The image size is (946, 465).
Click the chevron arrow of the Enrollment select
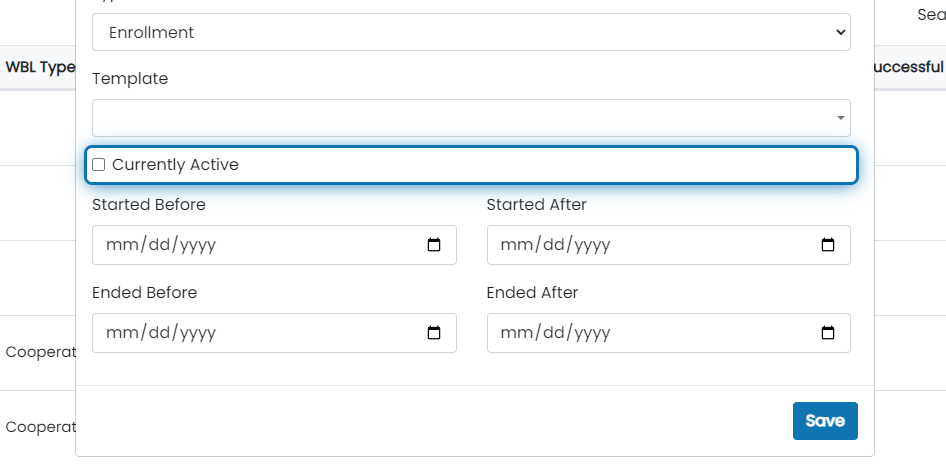pyautogui.click(x=841, y=32)
